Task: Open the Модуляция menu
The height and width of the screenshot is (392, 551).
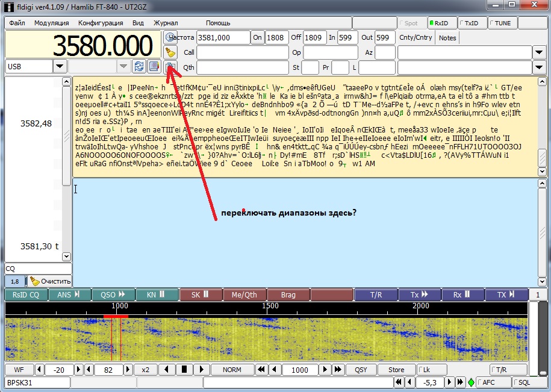Action: point(51,23)
